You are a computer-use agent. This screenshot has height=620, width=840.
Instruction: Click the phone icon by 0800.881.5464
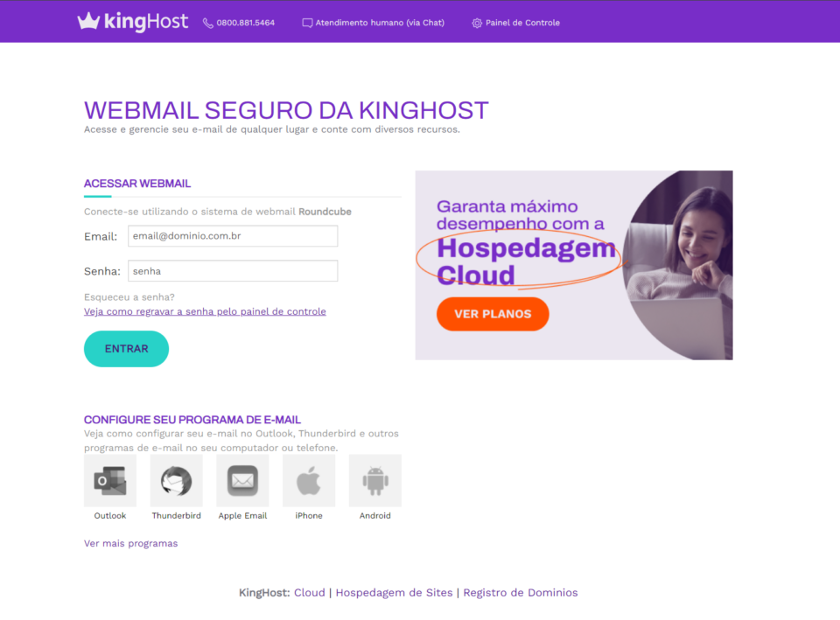pyautogui.click(x=208, y=23)
